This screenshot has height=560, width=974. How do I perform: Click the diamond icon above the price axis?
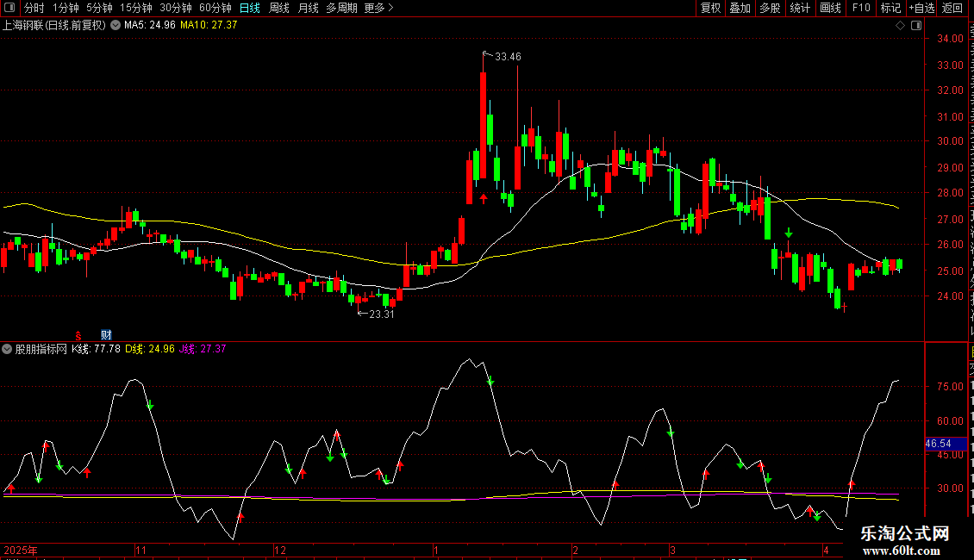pyautogui.click(x=900, y=26)
